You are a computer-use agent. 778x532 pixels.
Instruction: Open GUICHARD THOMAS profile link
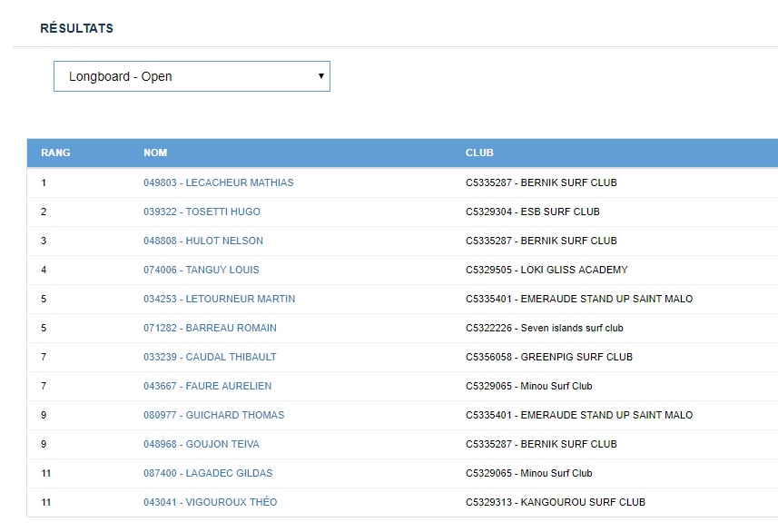point(214,415)
